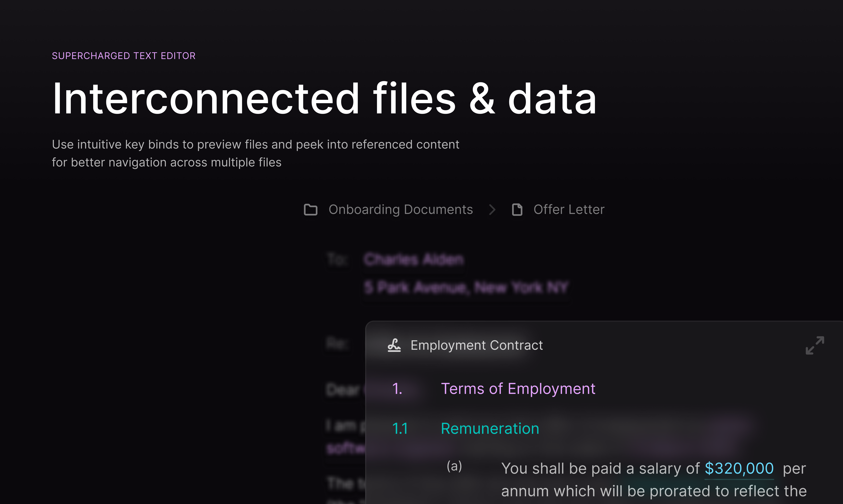
Task: Select the Terms of Employment heading
Action: [x=518, y=388]
